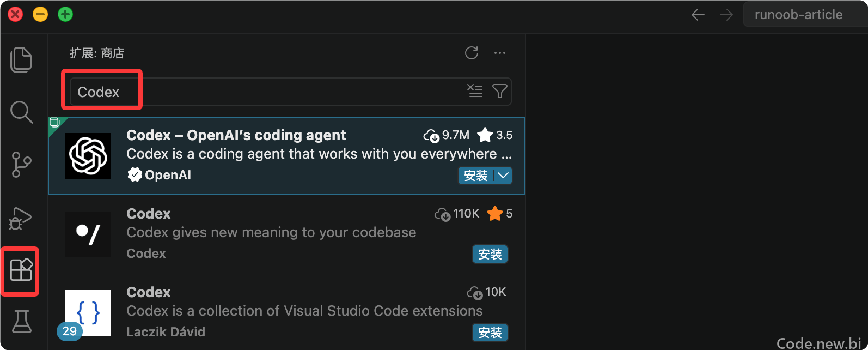
Task: Click the verified publisher checkmark badge
Action: pyautogui.click(x=135, y=174)
